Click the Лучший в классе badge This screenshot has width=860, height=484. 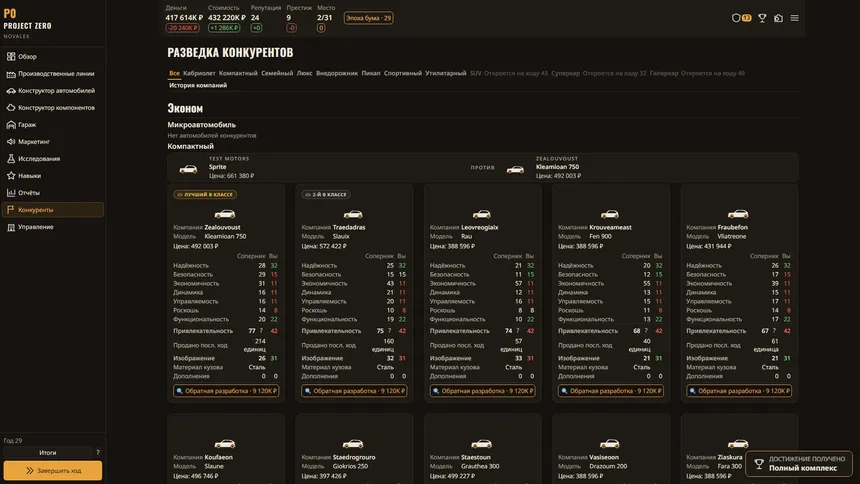click(x=205, y=194)
